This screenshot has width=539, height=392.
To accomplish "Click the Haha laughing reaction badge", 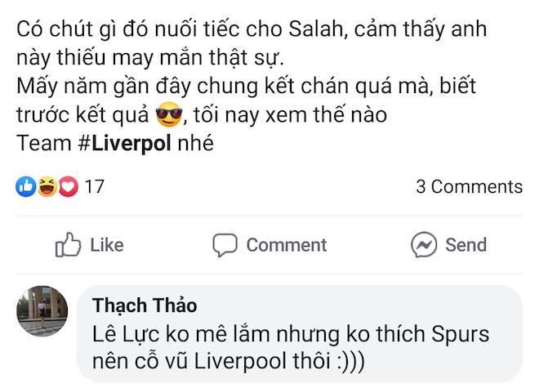I will tap(47, 186).
